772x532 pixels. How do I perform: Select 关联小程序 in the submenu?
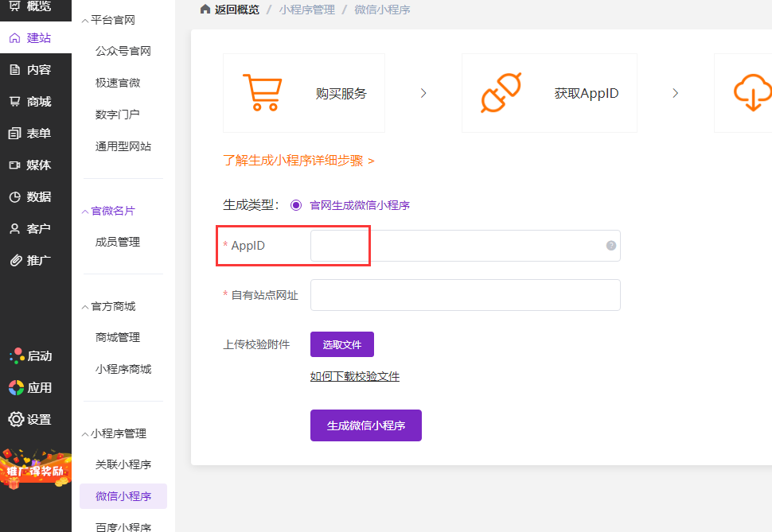coord(123,464)
